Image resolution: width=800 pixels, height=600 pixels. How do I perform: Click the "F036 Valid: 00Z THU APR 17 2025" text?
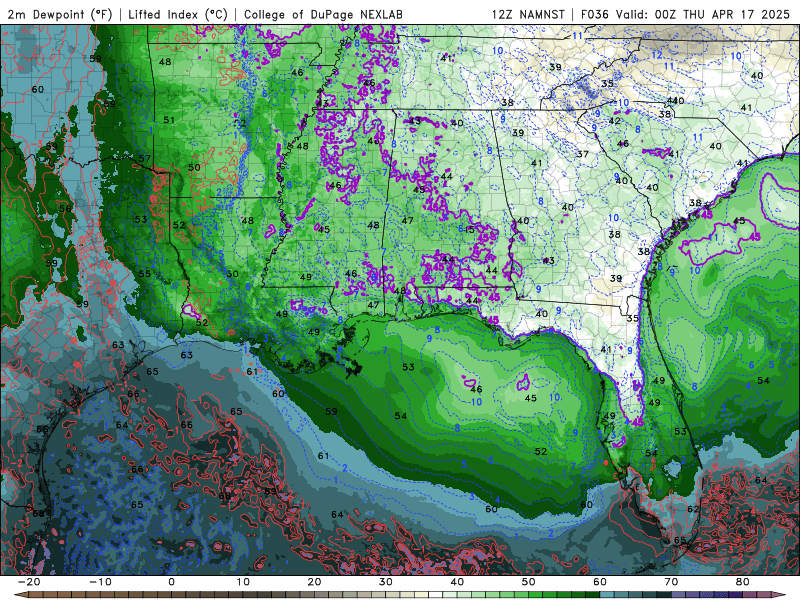685,14
